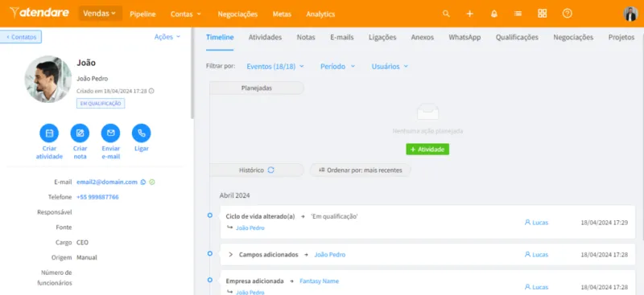Switch to the Ligações tab
The width and height of the screenshot is (644, 295).
382,37
